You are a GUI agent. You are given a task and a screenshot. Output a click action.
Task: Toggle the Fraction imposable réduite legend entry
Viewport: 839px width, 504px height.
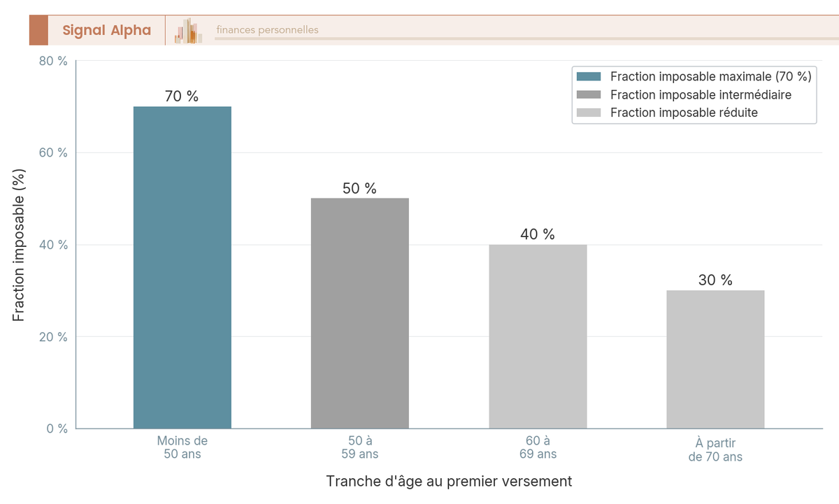point(668,113)
